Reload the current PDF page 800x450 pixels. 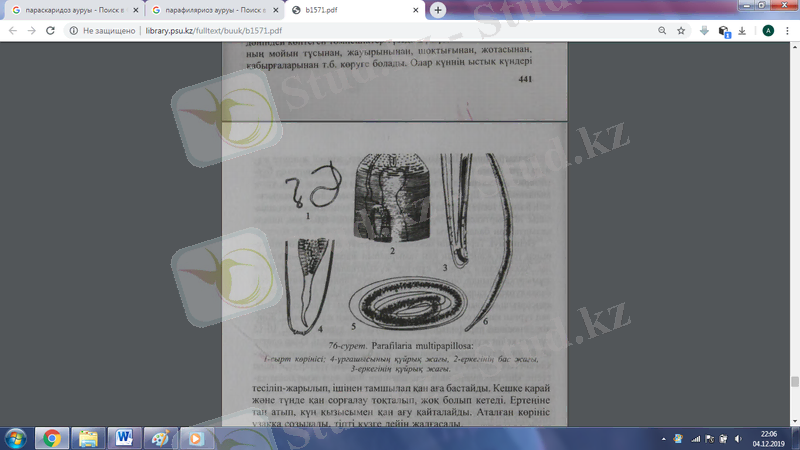[x=52, y=31]
